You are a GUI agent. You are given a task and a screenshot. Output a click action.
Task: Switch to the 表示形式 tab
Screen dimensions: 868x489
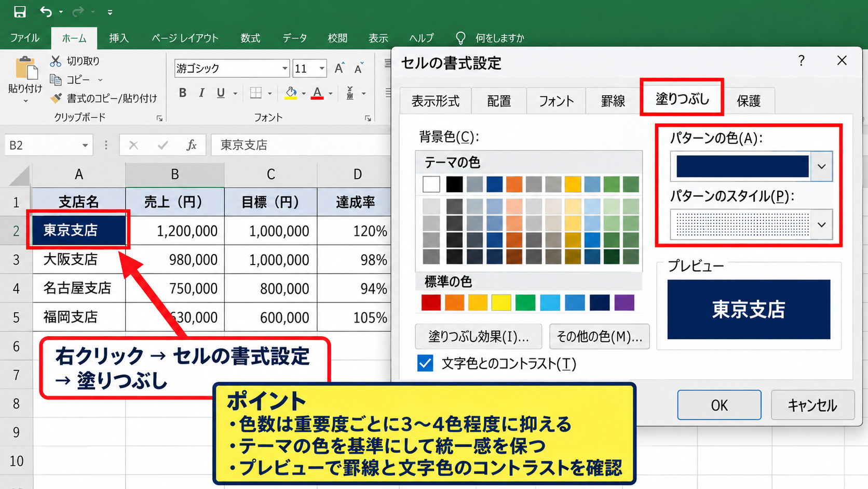pos(436,101)
